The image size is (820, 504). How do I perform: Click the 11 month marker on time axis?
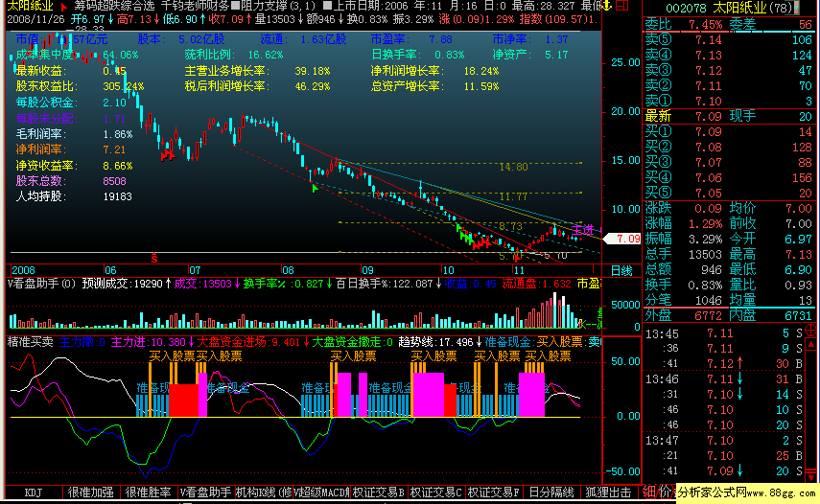point(518,270)
